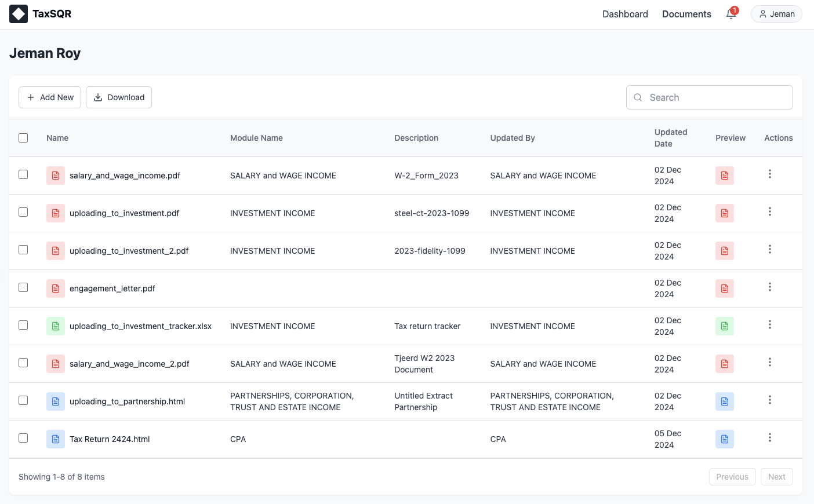814x504 pixels.
Task: Preview uploading_to_partnership.html file
Action: [724, 401]
